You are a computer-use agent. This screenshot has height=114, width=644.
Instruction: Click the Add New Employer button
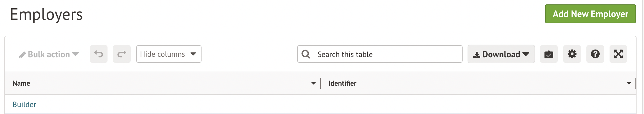[590, 14]
